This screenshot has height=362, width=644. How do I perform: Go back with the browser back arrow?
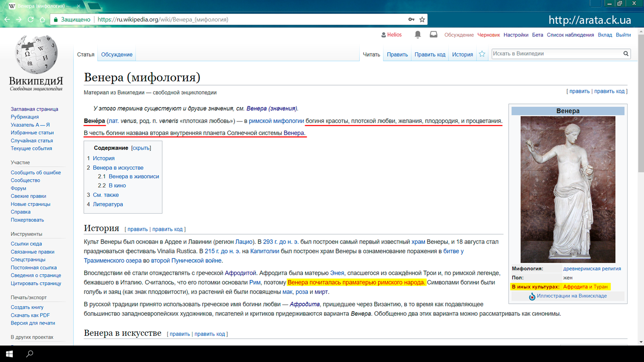[x=7, y=19]
